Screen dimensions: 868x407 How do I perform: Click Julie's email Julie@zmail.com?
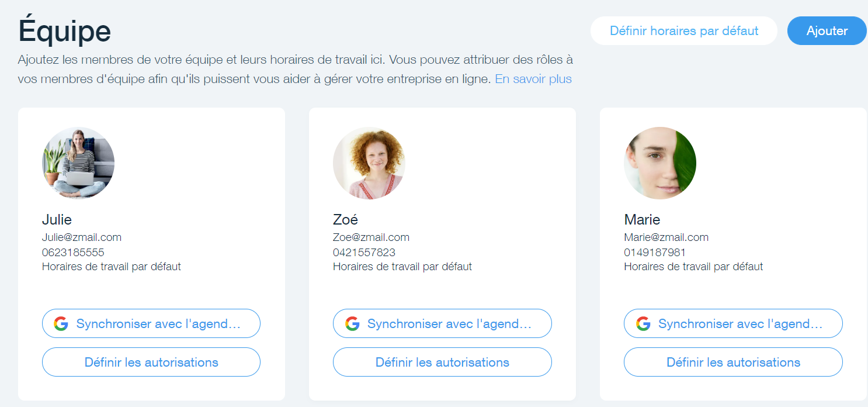82,237
